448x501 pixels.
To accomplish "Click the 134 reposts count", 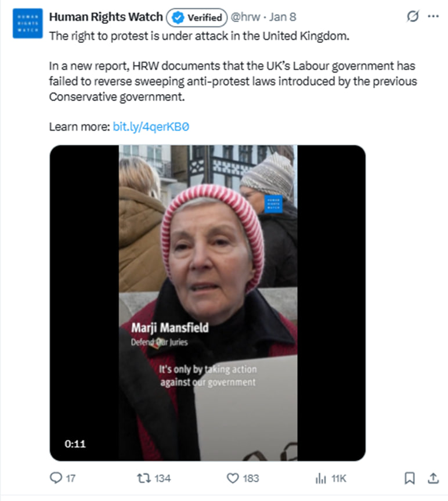I will pyautogui.click(x=162, y=478).
